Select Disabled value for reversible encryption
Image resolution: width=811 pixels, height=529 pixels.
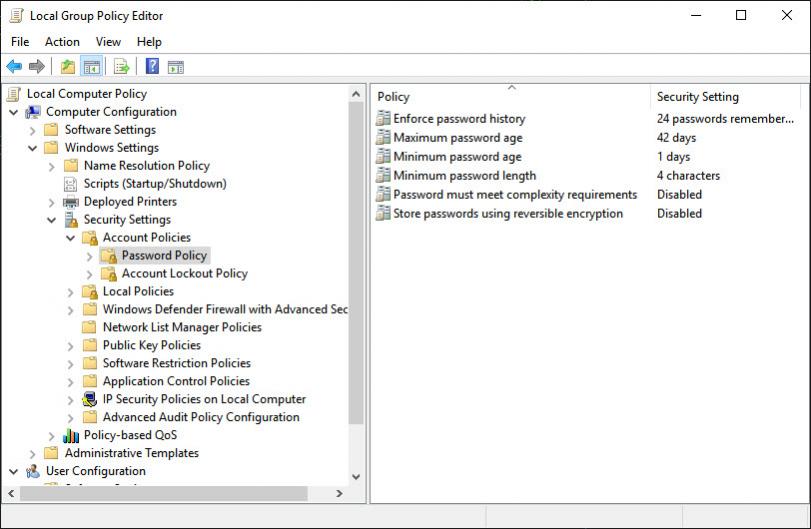point(679,213)
